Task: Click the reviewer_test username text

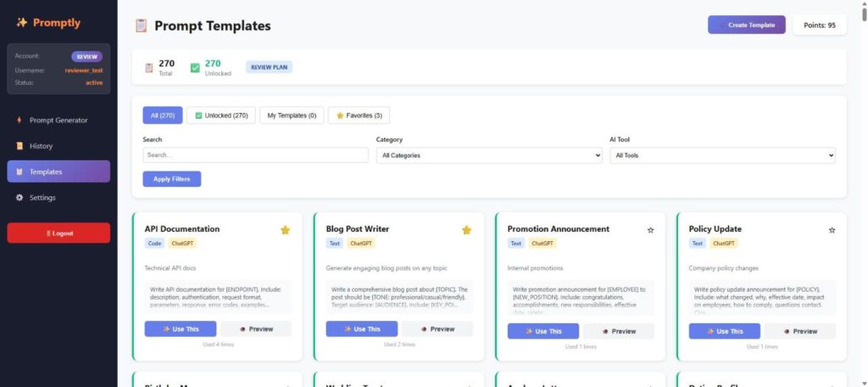Action: 84,70
